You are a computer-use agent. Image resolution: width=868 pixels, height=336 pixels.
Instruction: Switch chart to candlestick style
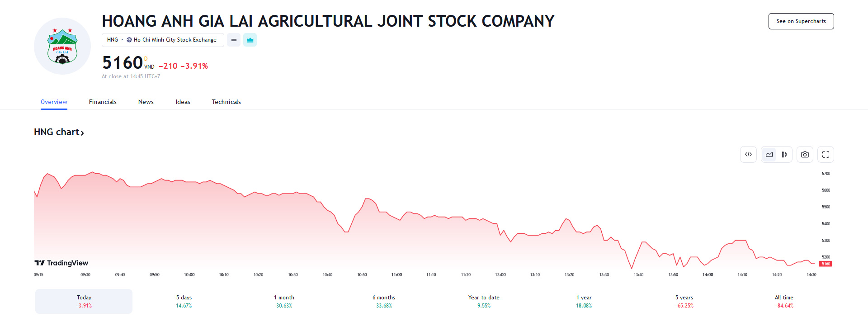coord(784,155)
